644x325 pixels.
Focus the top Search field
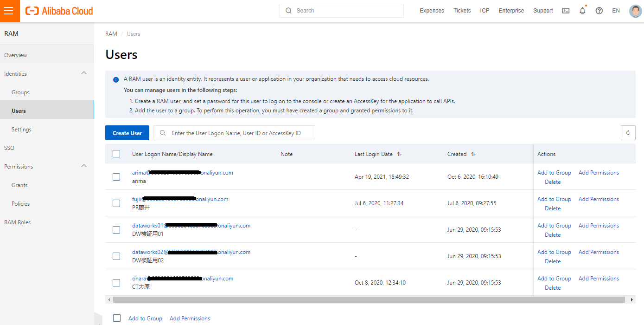point(342,11)
